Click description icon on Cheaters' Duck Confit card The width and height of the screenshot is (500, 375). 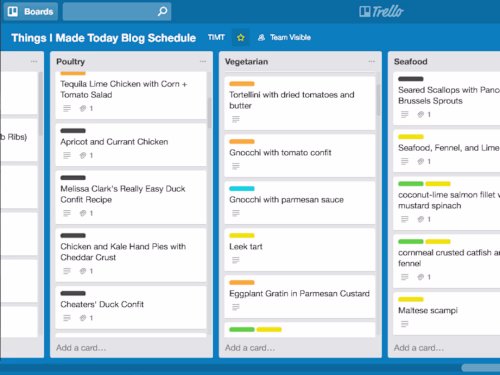(x=67, y=318)
